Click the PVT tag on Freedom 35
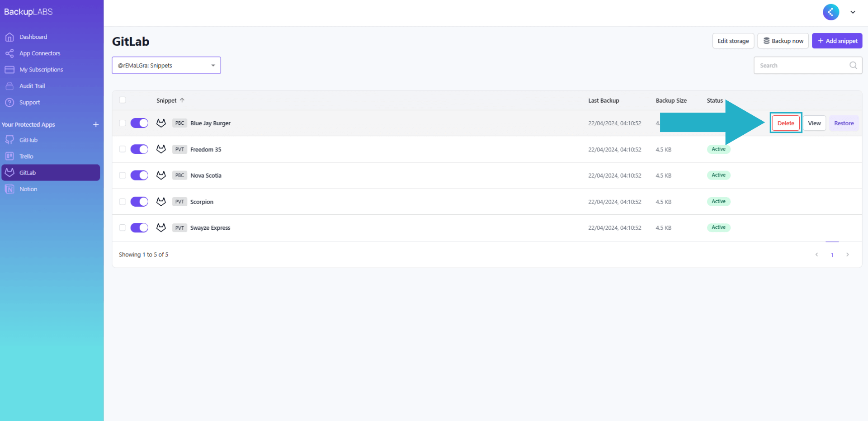Image resolution: width=868 pixels, height=421 pixels. [x=179, y=149]
